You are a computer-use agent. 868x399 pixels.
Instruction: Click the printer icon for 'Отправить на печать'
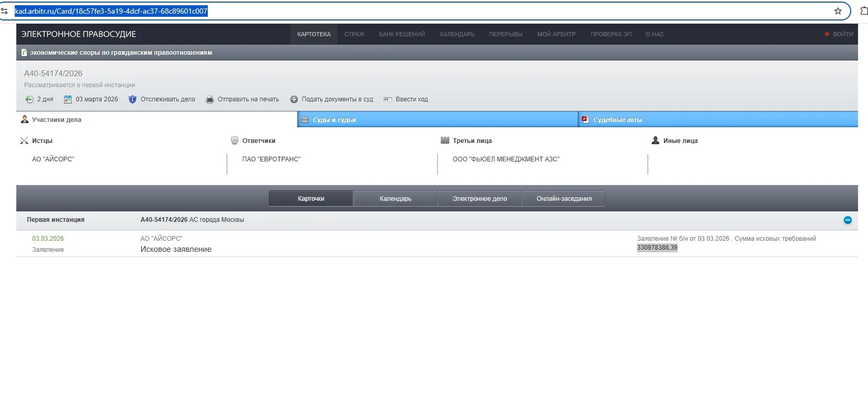210,99
